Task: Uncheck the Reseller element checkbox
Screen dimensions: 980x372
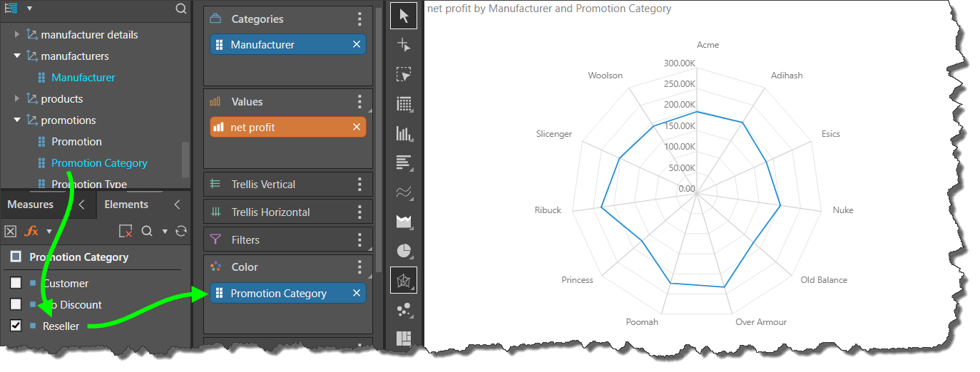Action: point(16,326)
